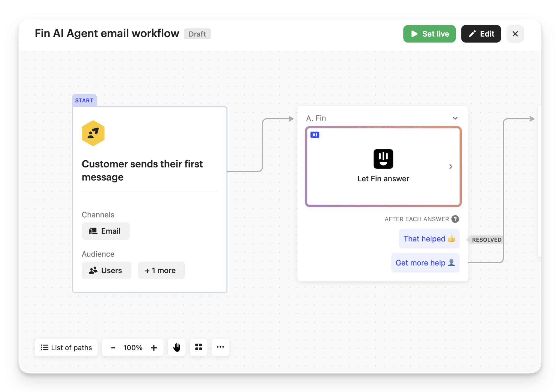Select 'Customer sends their first message' title
Viewport: 560px width, 392px height.
pos(142,170)
